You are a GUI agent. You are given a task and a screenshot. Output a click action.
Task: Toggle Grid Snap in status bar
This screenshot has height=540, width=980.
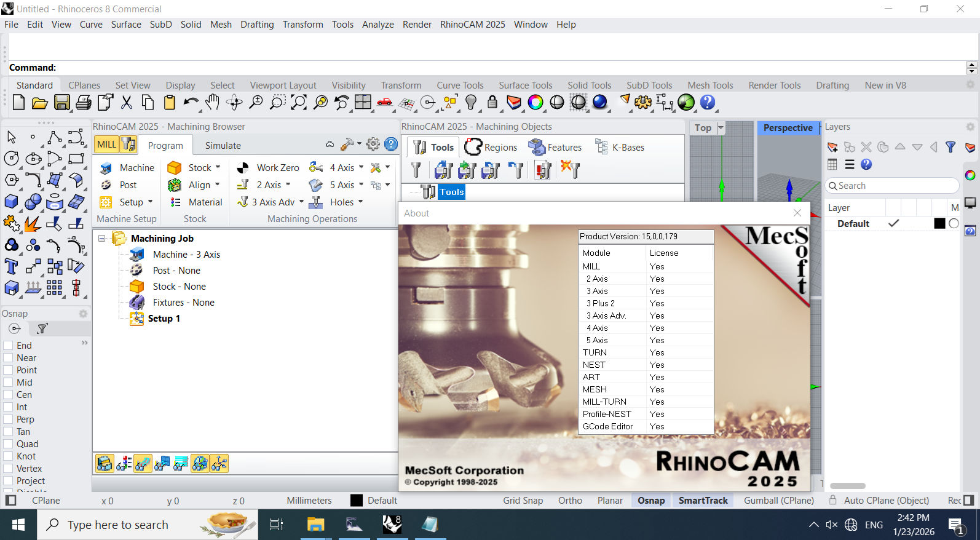pos(523,501)
